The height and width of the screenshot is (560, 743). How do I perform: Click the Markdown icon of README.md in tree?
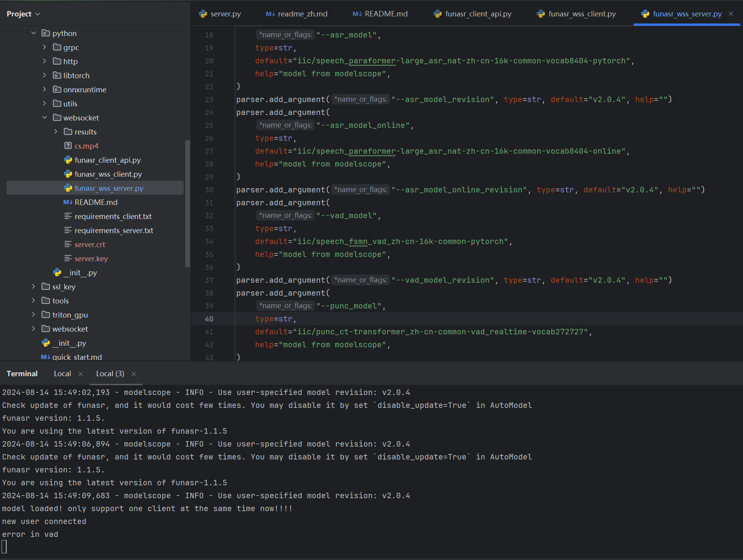tap(68, 202)
